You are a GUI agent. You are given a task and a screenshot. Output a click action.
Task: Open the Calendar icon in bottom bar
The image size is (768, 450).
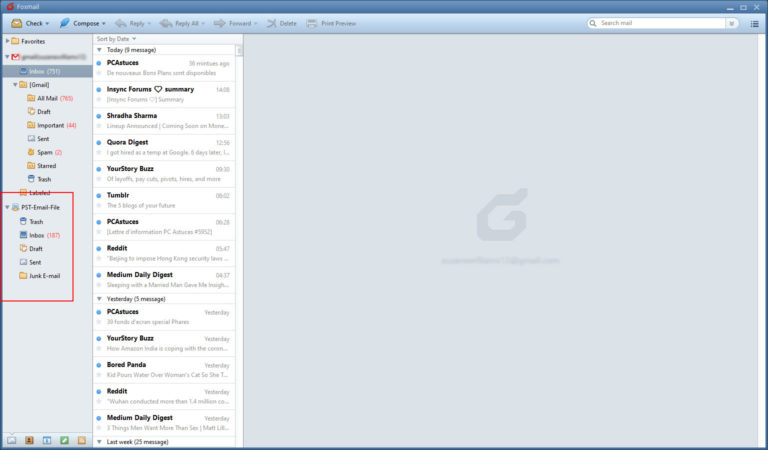47,440
